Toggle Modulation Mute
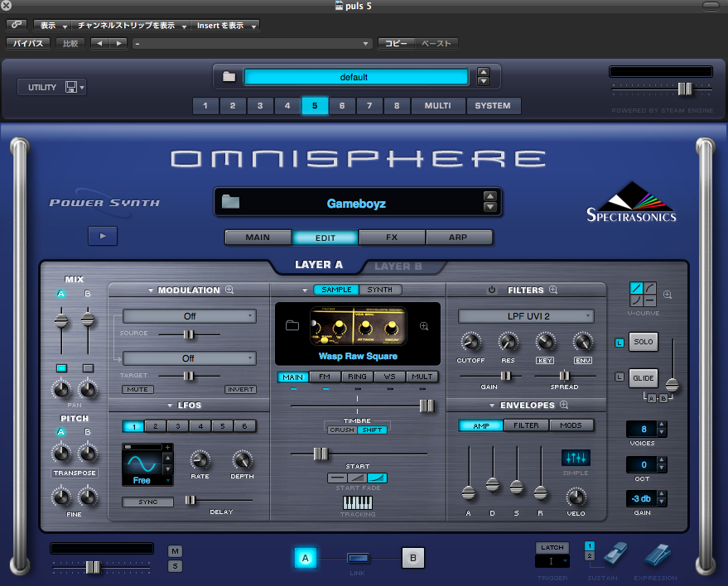 (x=137, y=389)
